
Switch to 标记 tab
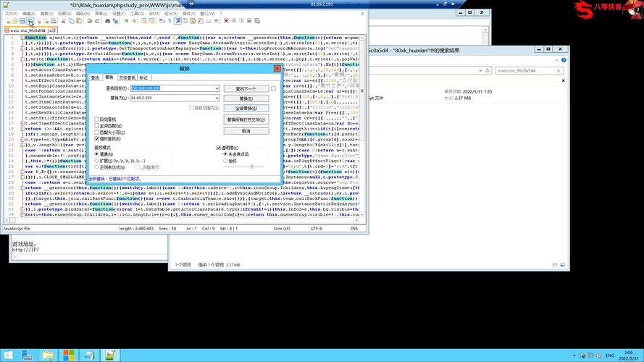(143, 77)
